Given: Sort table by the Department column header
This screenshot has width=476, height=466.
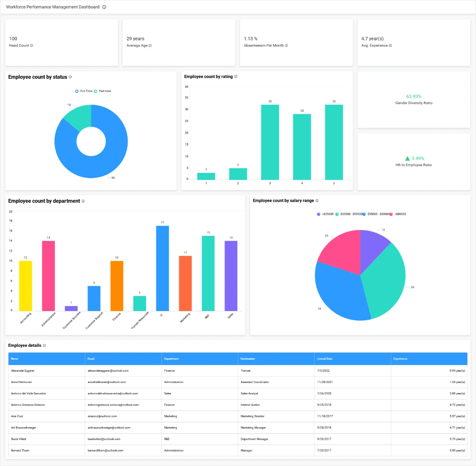Looking at the screenshot, I should click(200, 359).
